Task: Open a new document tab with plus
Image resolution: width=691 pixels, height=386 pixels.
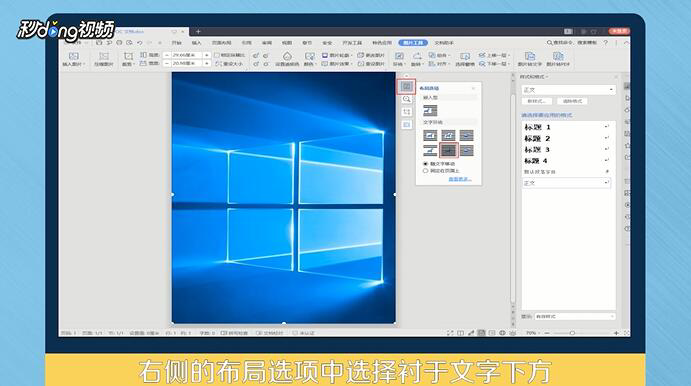Action: 198,32
